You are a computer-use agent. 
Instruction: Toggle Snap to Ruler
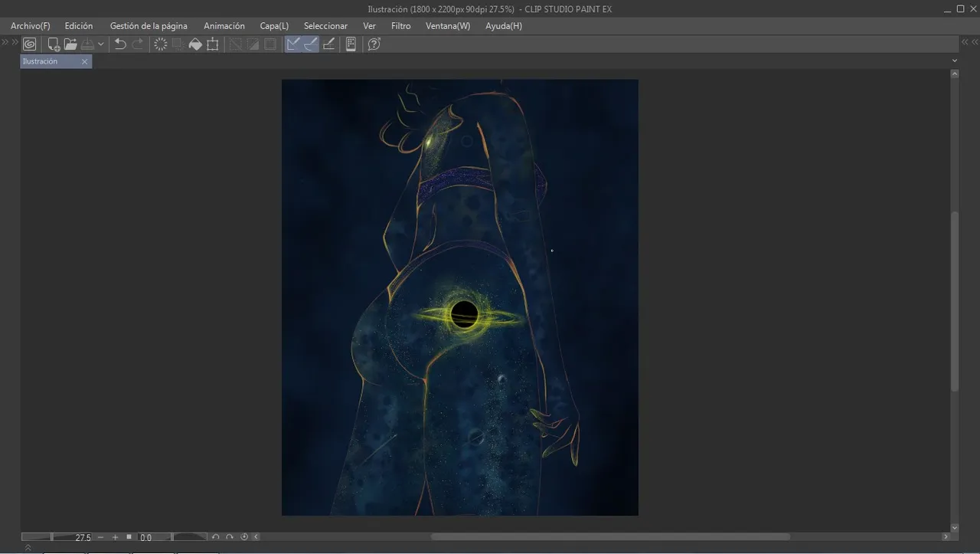tap(293, 44)
